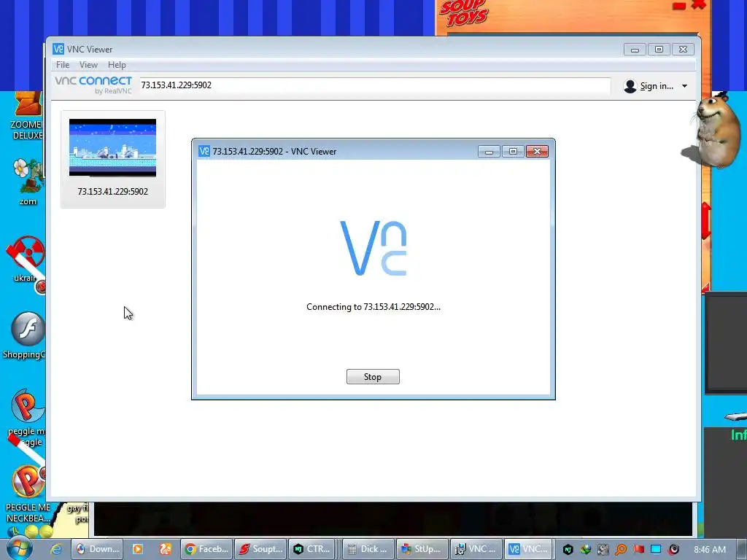
Task: Click the UC Browser taskbar icon
Action: pos(166,549)
